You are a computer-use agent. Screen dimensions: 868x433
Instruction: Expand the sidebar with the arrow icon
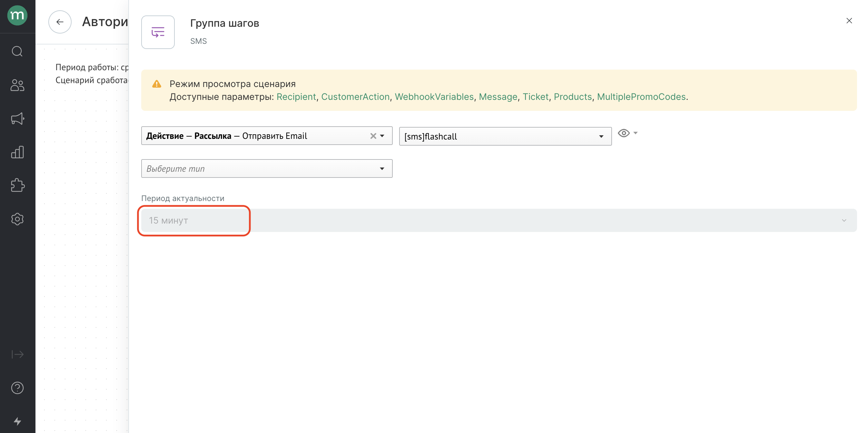tap(17, 354)
